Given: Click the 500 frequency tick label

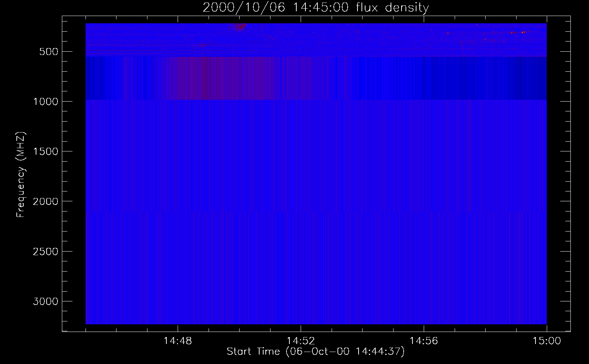Looking at the screenshot, I should pyautogui.click(x=49, y=52).
